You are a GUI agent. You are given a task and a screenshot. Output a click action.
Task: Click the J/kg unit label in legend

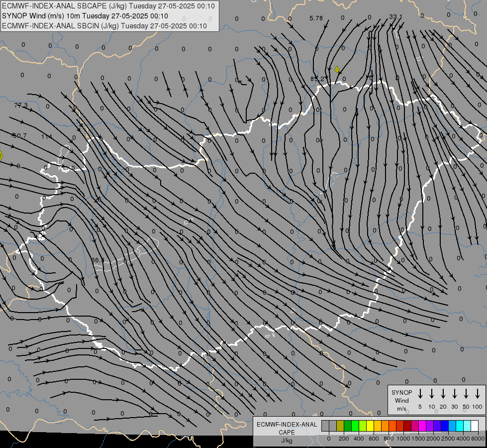287,441
